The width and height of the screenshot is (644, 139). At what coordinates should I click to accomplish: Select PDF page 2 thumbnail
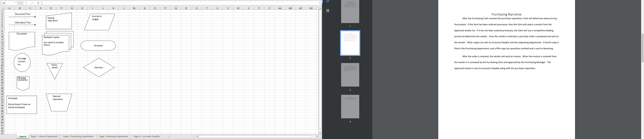tap(350, 43)
